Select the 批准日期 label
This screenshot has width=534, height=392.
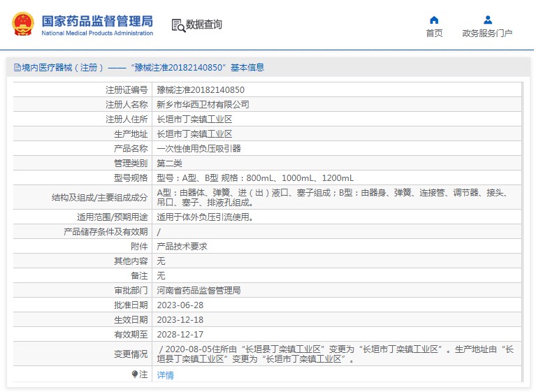[131, 305]
